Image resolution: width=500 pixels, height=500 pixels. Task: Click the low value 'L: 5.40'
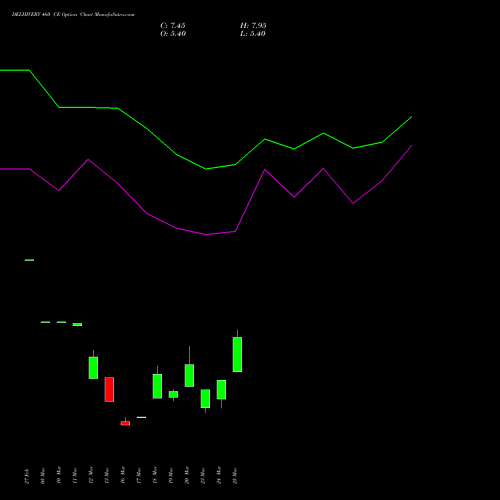coord(253,34)
